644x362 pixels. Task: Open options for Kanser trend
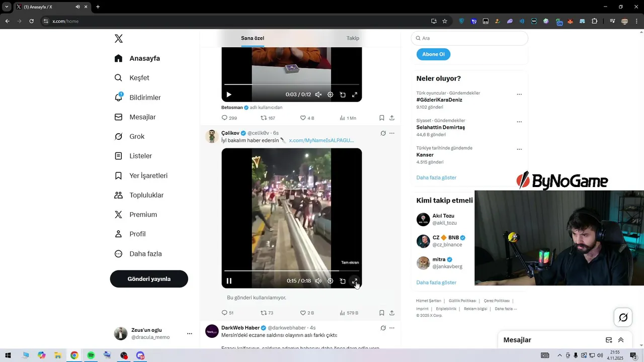[x=519, y=149]
